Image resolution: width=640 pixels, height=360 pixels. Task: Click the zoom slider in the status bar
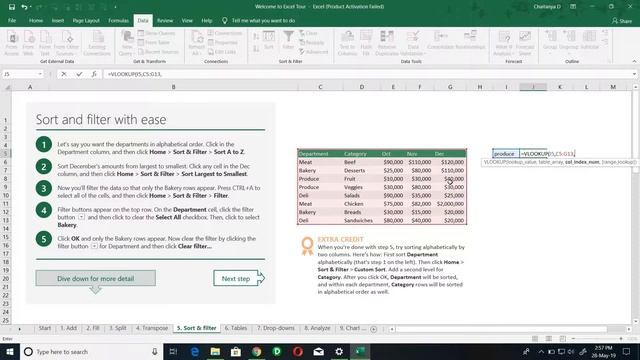pos(598,339)
